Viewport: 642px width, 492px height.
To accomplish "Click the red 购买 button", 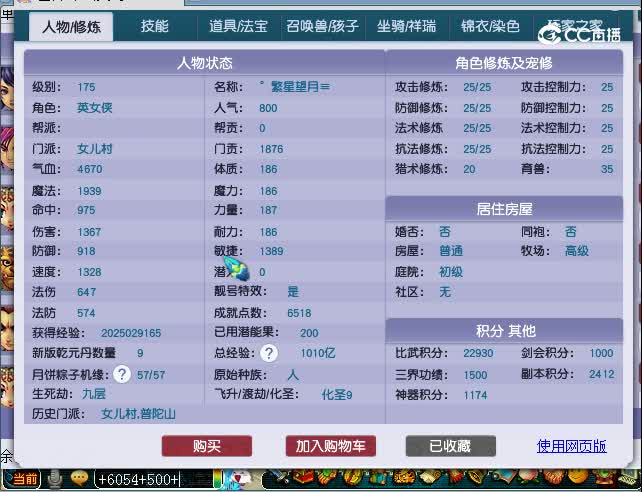I will [207, 446].
